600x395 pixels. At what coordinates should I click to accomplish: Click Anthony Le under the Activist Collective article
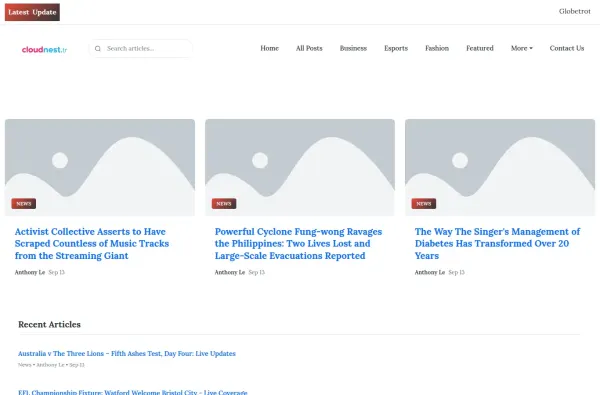(30, 272)
